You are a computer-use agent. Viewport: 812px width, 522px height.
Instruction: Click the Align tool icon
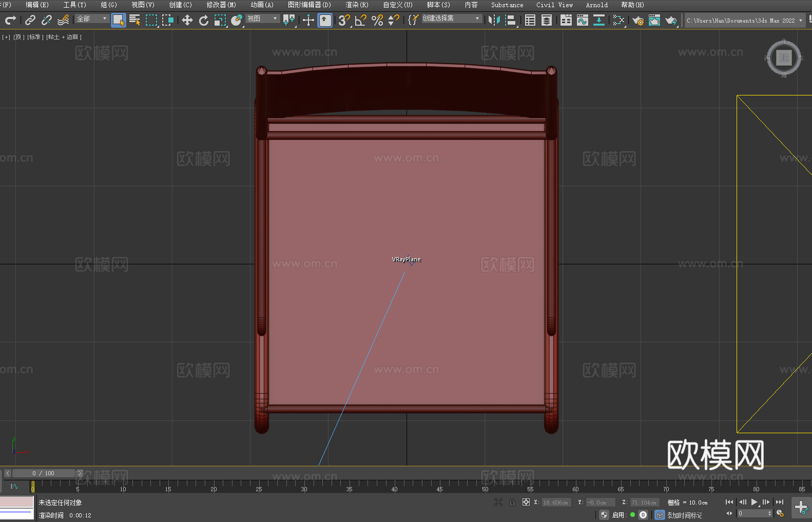511,20
